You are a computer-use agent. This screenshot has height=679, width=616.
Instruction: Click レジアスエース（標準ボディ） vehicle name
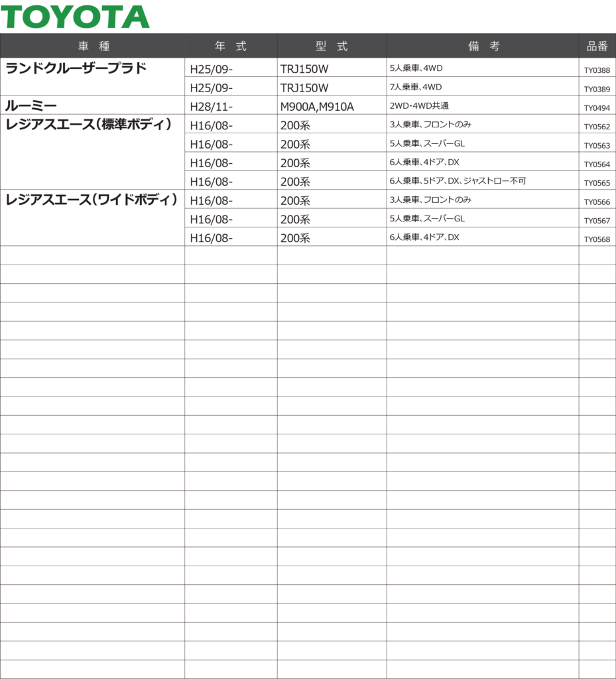tap(91, 124)
